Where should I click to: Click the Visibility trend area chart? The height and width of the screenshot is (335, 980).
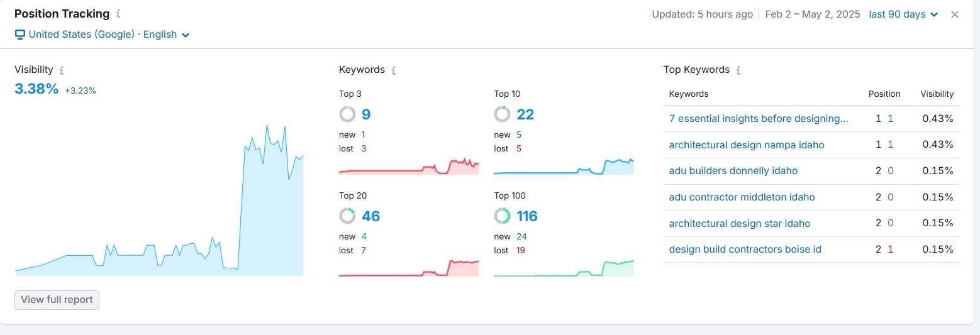pyautogui.click(x=159, y=200)
